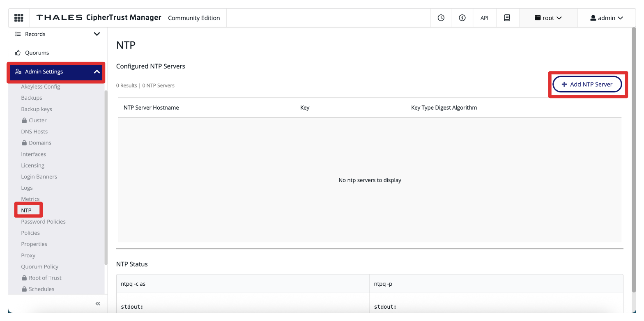Go to the DNS Hosts page
The image size is (644, 321).
[34, 132]
